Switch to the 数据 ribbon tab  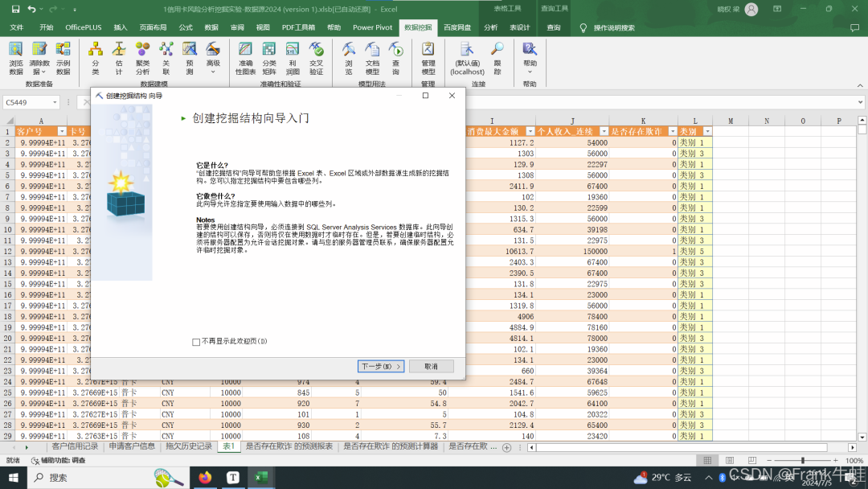211,27
